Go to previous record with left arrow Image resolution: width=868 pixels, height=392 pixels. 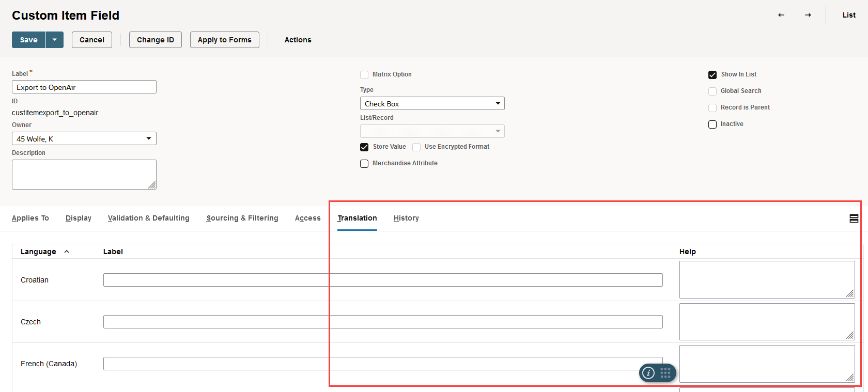click(x=781, y=15)
